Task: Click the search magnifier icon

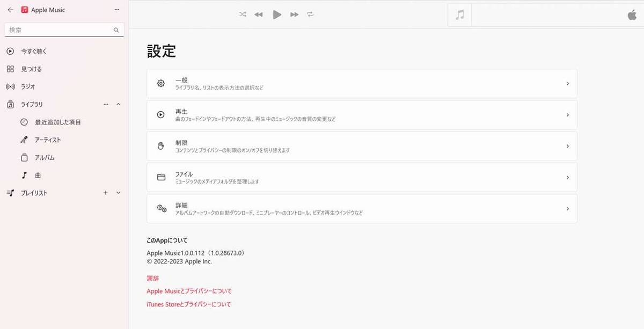Action: tap(116, 30)
